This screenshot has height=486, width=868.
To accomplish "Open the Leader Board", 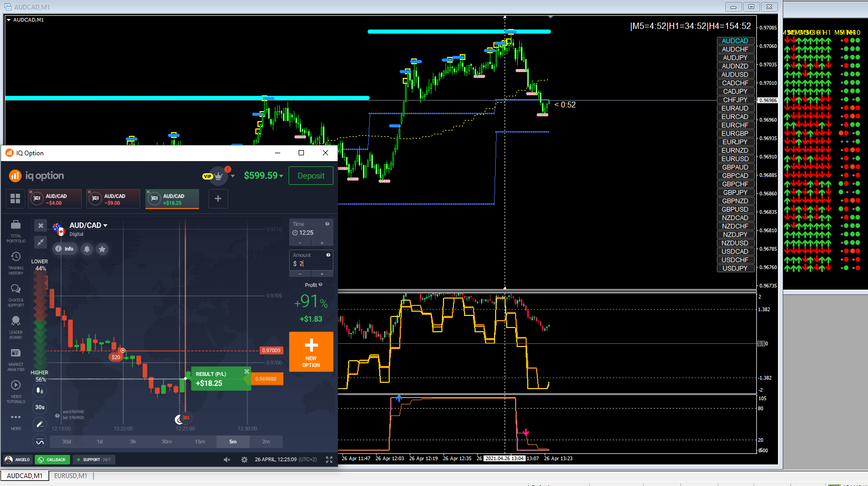I will point(16,328).
